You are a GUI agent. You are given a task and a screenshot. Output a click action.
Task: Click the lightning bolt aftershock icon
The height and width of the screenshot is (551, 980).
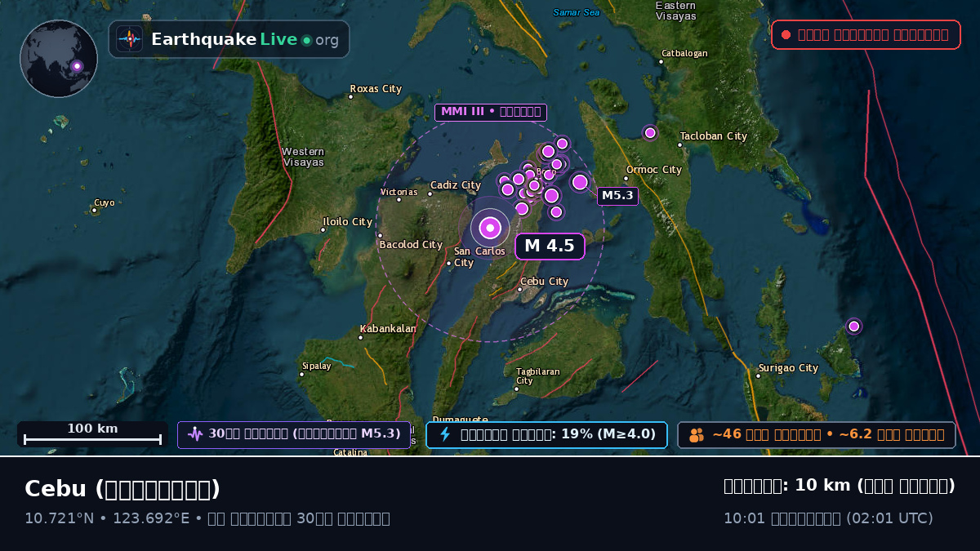(445, 434)
